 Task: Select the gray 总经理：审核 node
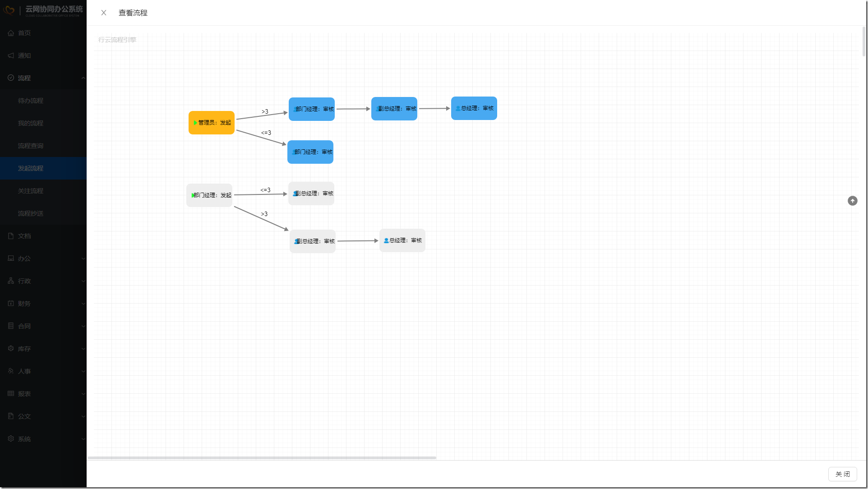[402, 240]
